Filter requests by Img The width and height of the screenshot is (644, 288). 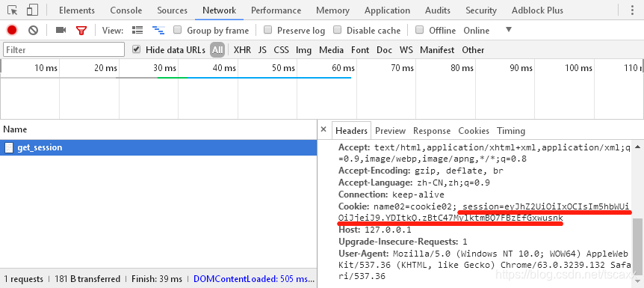pyautogui.click(x=303, y=50)
